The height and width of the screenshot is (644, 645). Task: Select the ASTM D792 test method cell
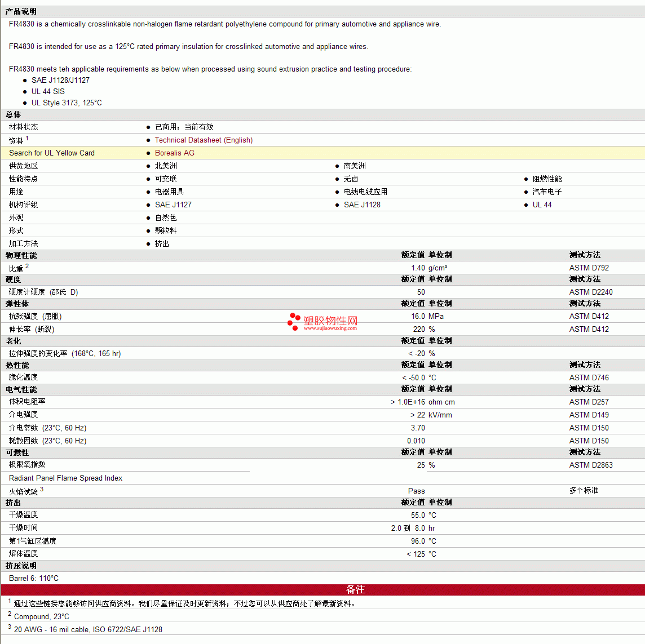point(589,268)
